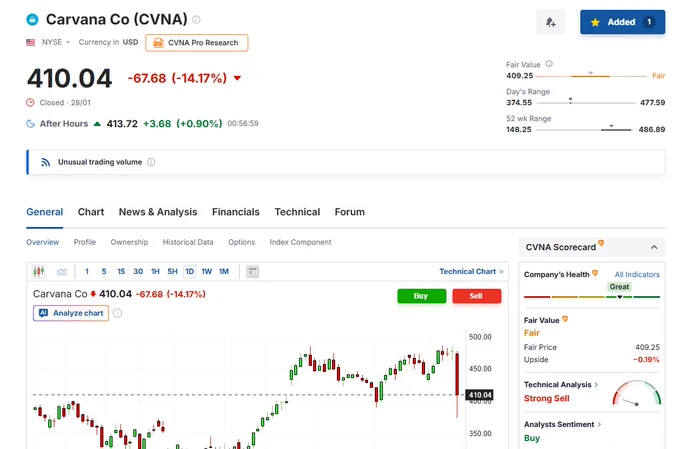This screenshot has height=449, width=680.
Task: Click the 'Strong Sell' rating text
Action: coord(546,398)
